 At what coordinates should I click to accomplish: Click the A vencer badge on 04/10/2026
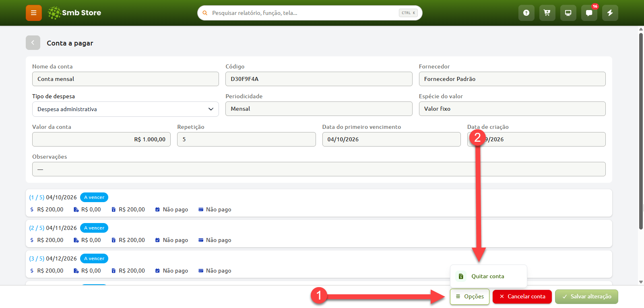coord(94,197)
